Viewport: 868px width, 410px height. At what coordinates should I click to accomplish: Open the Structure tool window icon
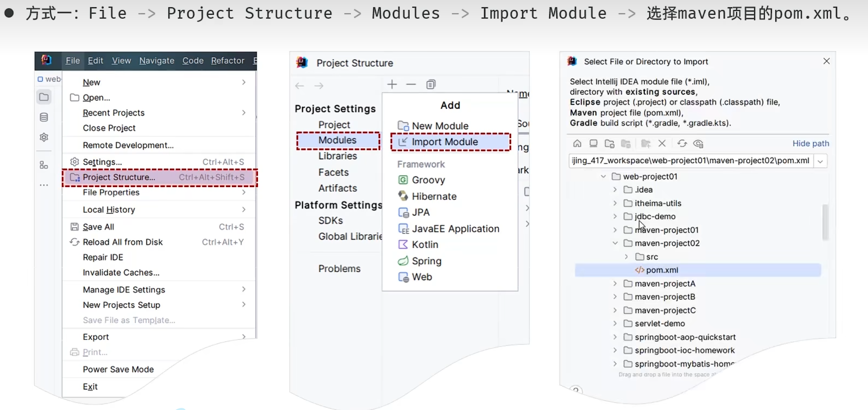click(44, 165)
